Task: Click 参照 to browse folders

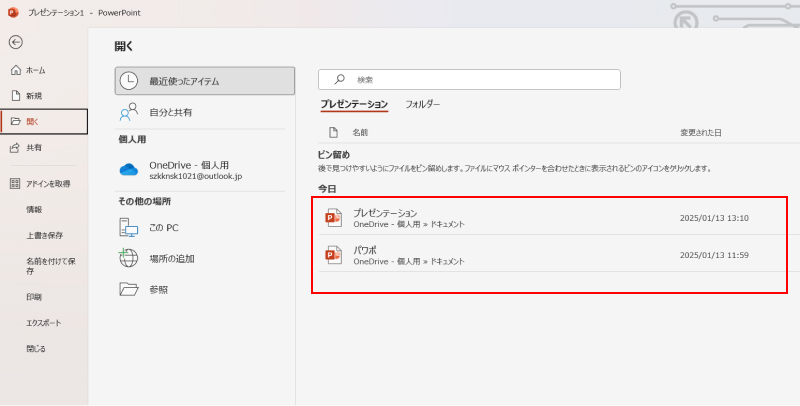Action: tap(205, 290)
